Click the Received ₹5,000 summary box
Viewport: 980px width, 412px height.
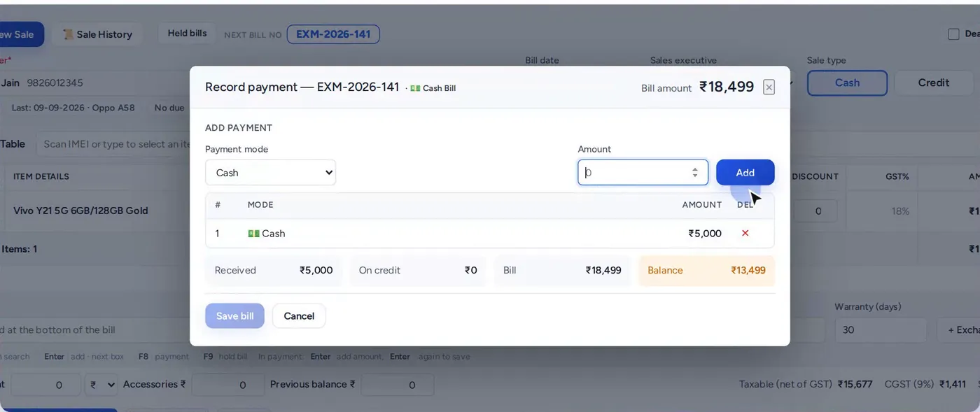point(274,271)
